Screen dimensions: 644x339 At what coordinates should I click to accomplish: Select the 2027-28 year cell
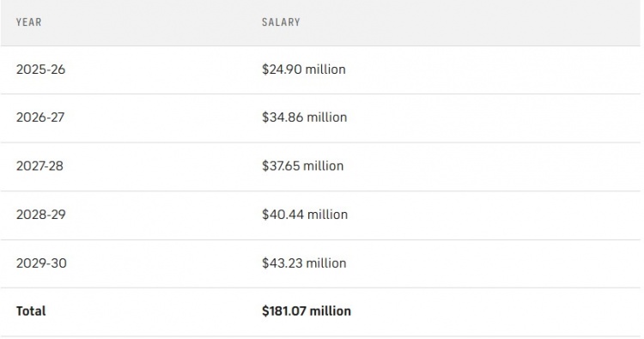(39, 166)
